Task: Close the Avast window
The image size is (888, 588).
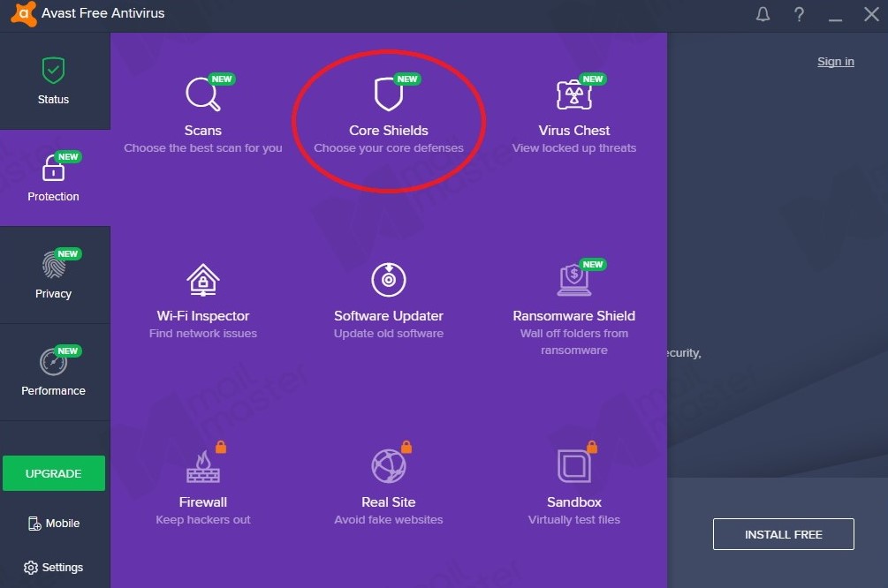Action: coord(871,14)
